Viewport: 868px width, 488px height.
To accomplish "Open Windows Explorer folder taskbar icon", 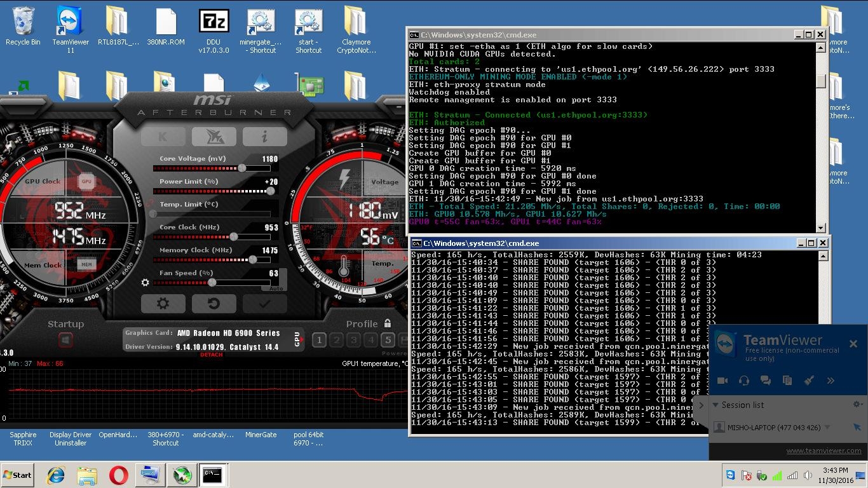I will coord(86,475).
